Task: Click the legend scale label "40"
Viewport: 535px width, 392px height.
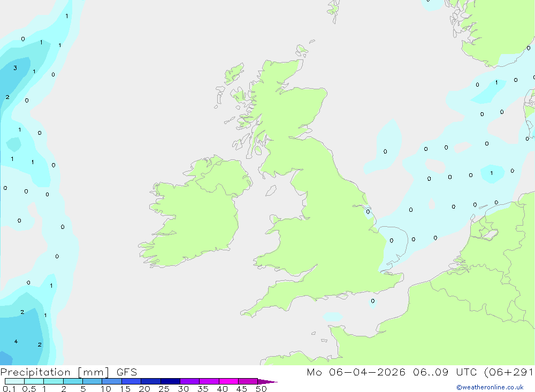Action: click(x=223, y=389)
